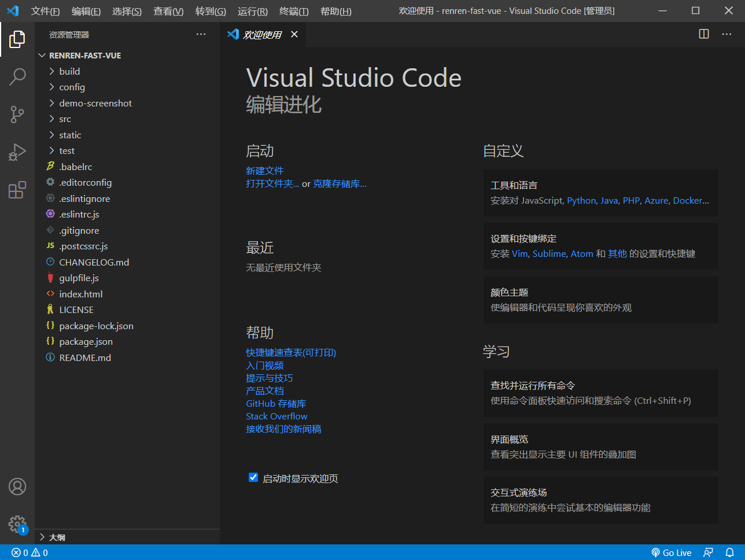Click the 打开文件夹... link
The width and height of the screenshot is (745, 560).
272,183
